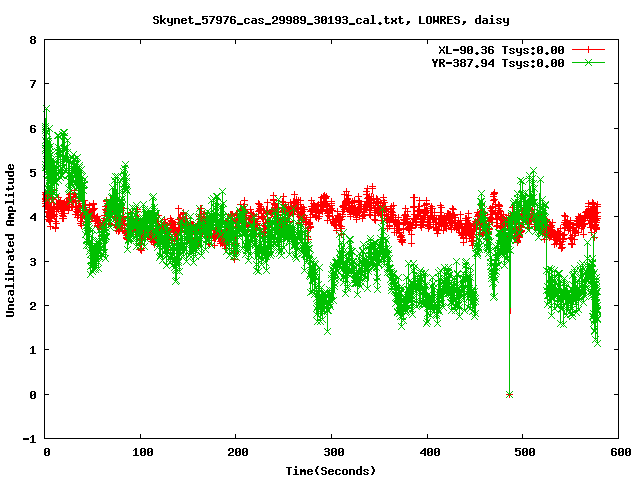Click the y-axis tick label 8
The width and height of the screenshot is (640, 480).
tap(33, 40)
